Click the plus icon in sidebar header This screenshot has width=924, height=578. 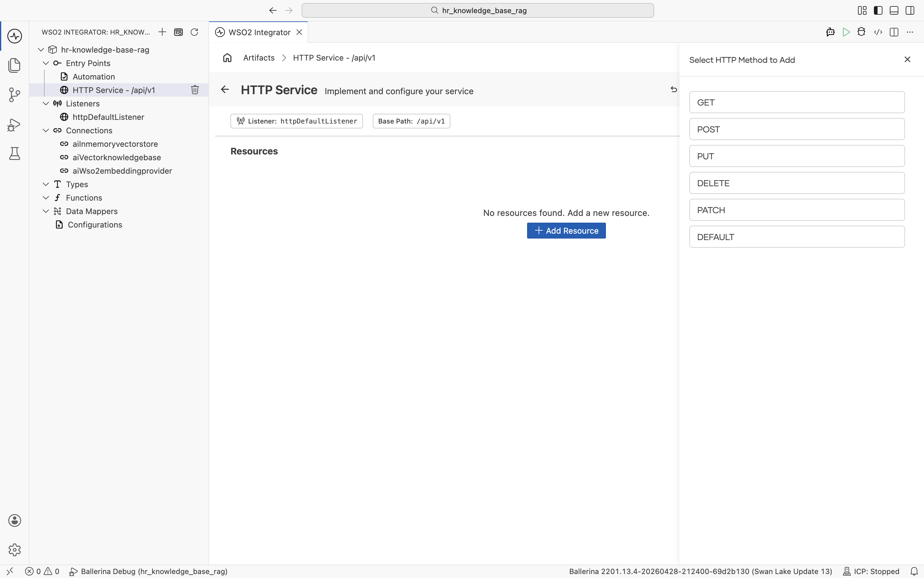coord(162,32)
